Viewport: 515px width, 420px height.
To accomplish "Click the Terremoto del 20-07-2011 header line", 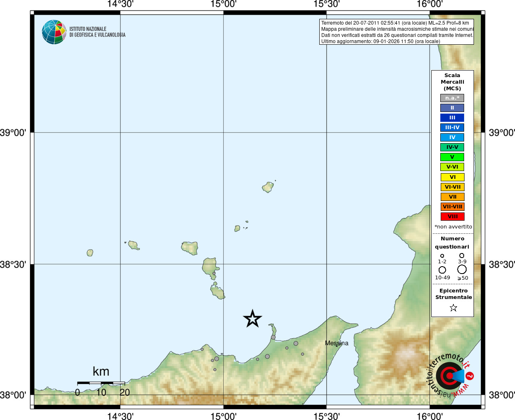I will (395, 23).
